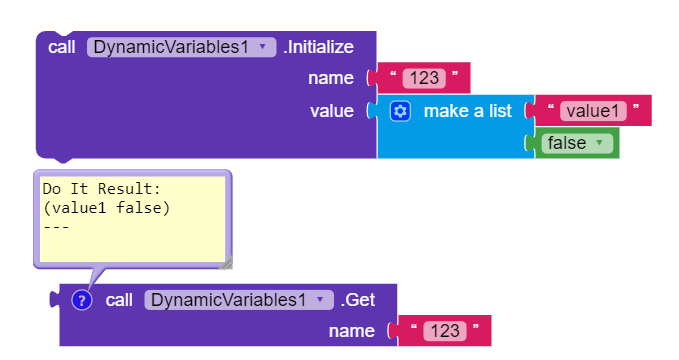Edit the 123 text in Initialize name
This screenshot has width=679, height=360.
click(x=424, y=78)
